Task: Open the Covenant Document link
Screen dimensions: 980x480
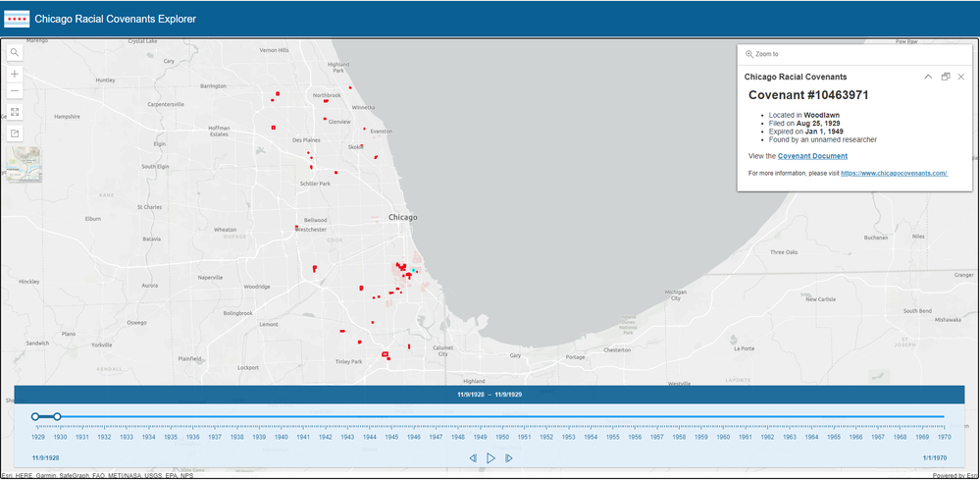Action: pos(812,156)
